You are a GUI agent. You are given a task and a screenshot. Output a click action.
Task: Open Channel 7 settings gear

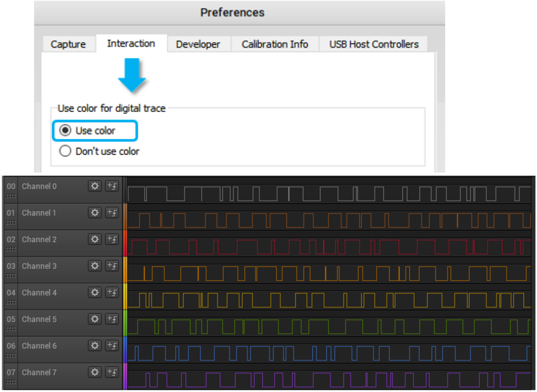click(94, 372)
